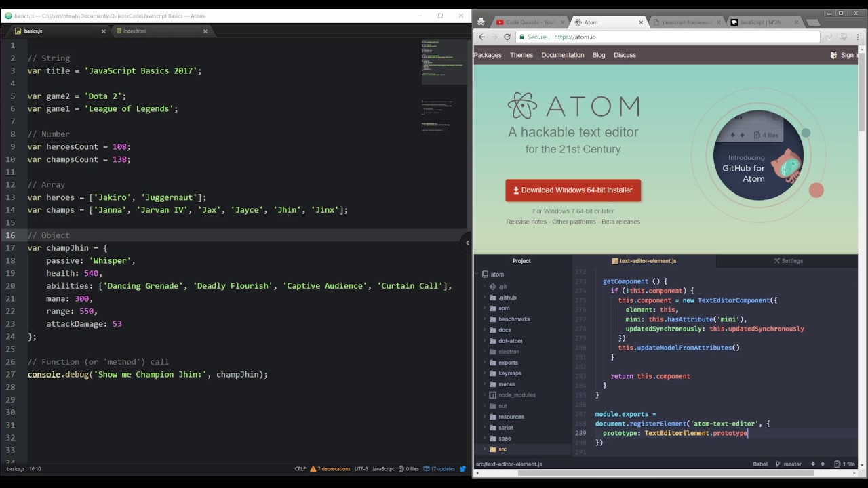Open the Other platforms link

[x=574, y=222]
